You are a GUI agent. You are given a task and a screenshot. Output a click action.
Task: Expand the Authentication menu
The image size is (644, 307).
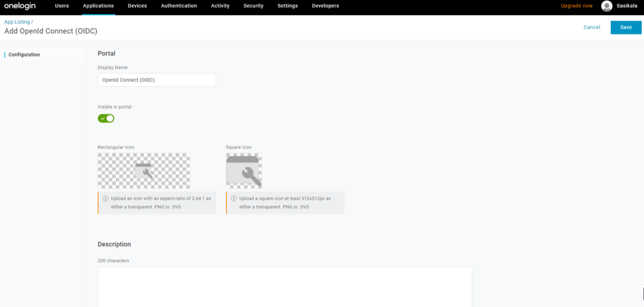[x=179, y=6]
